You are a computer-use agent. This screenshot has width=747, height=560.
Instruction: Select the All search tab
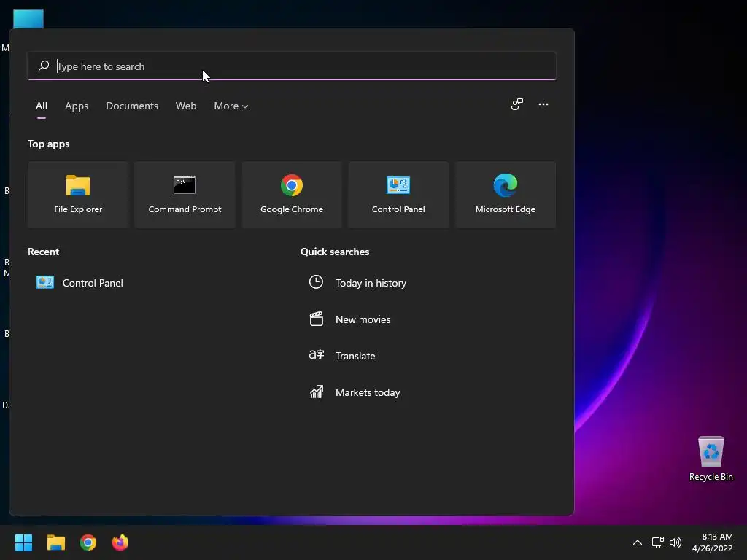tap(42, 106)
